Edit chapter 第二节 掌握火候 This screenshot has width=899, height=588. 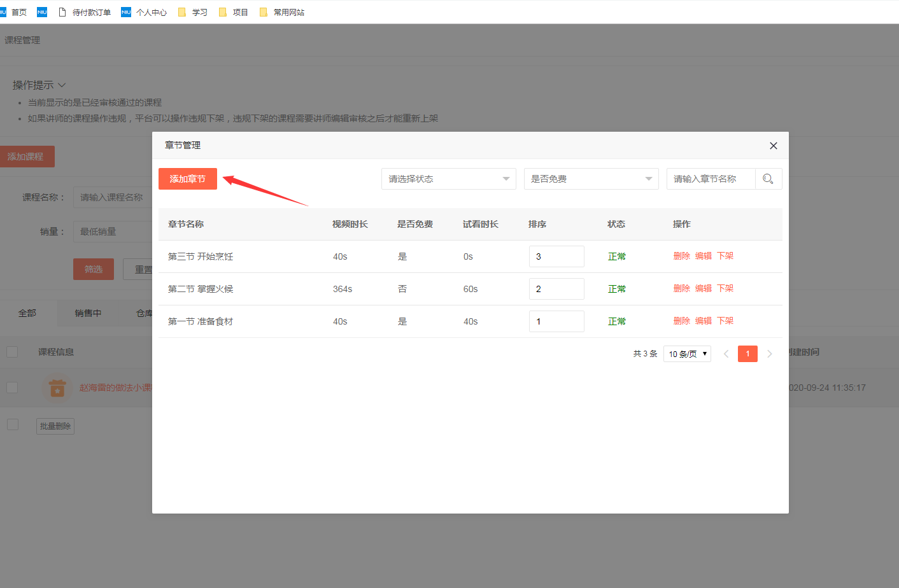coord(704,288)
